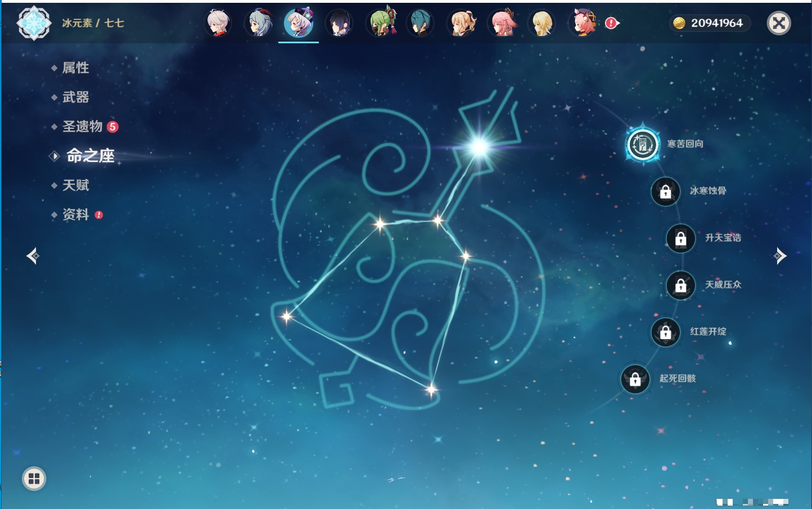812x509 pixels.
Task: Select the light-brown-haired avatar with dark bow
Action: pos(461,23)
